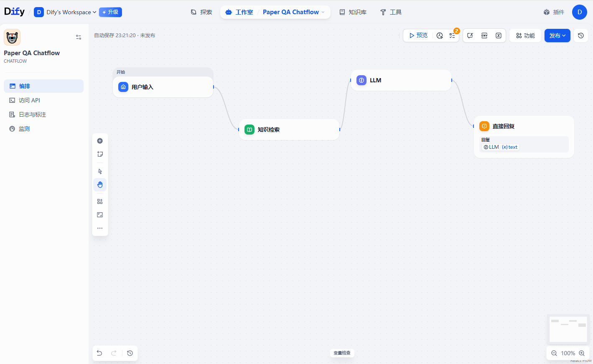The image size is (593, 364).
Task: Go to the 工作室 tab
Action: pyautogui.click(x=239, y=12)
